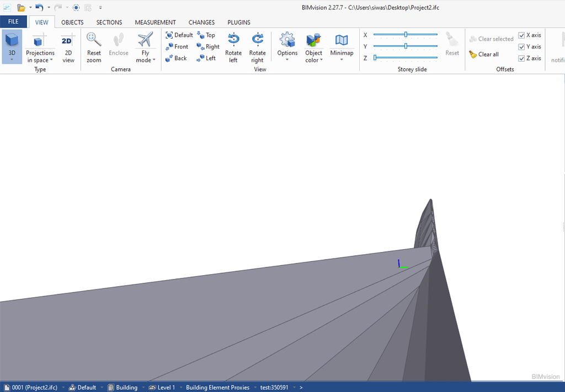Disable the Y axis checkbox in Offsets
565x392 pixels.
pyautogui.click(x=522, y=46)
